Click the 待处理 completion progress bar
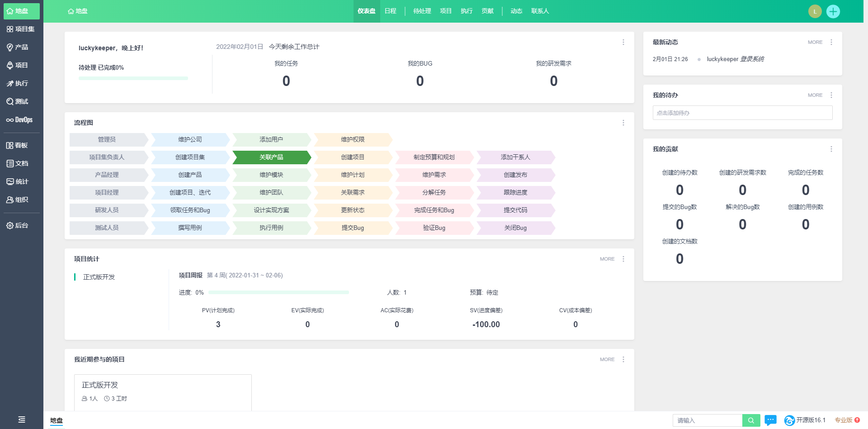Viewport: 868px width, 429px height. (x=133, y=78)
